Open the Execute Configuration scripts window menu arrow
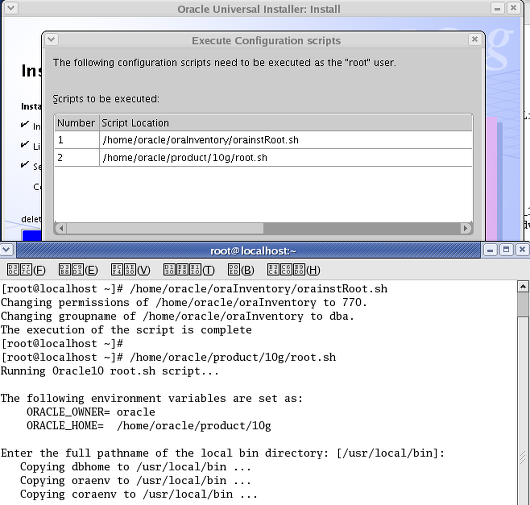Screen dimensions: 530x505 point(51,40)
